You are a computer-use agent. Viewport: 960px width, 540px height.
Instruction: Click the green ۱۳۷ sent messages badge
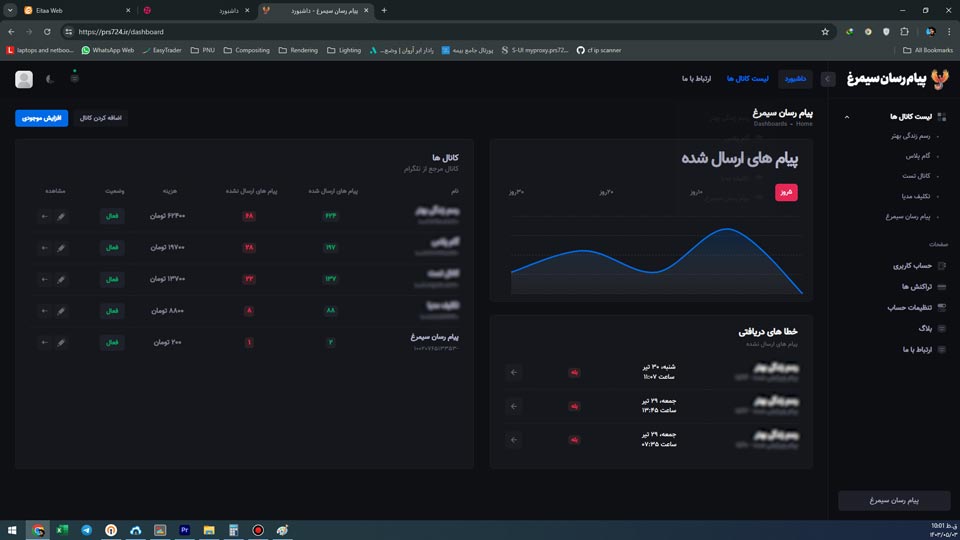331,279
